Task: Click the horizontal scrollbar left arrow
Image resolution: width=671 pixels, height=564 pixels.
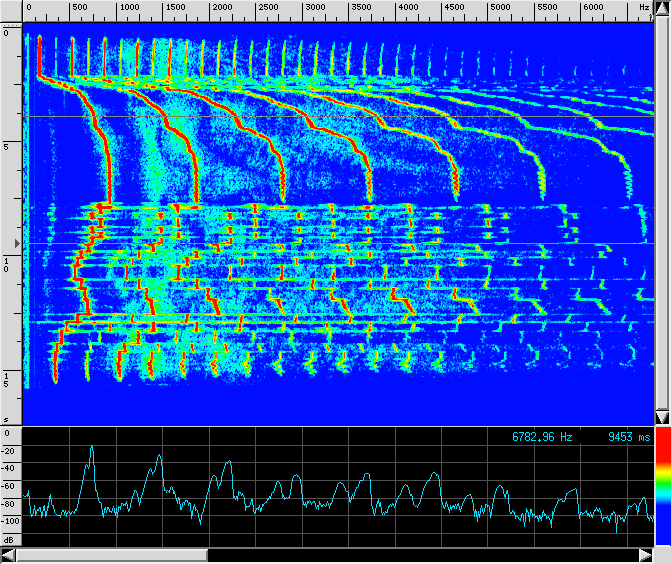Action: click(x=10, y=554)
